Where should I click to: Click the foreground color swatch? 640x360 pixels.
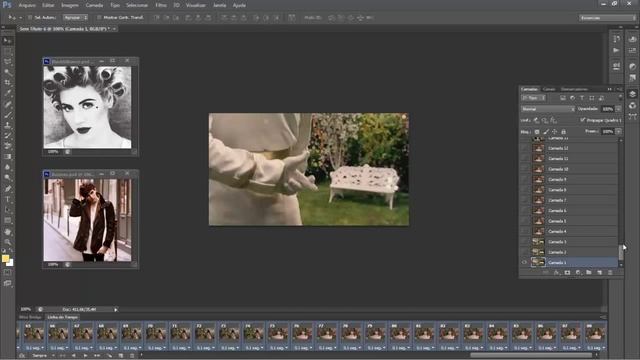(x=5, y=258)
